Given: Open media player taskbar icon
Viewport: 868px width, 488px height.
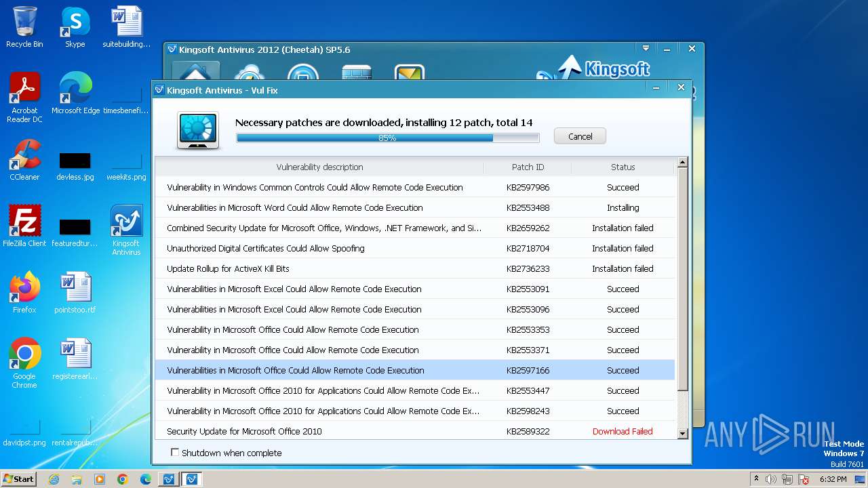Looking at the screenshot, I should [x=100, y=479].
